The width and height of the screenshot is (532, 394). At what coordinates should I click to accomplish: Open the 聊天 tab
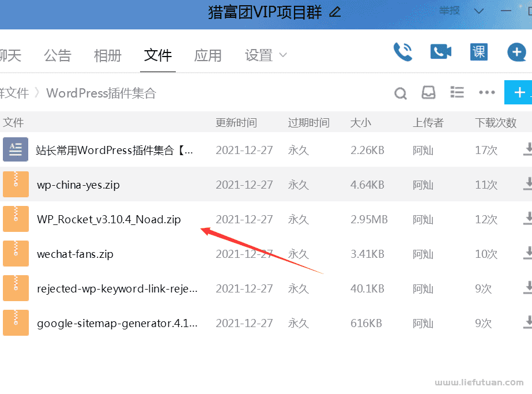(x=10, y=55)
